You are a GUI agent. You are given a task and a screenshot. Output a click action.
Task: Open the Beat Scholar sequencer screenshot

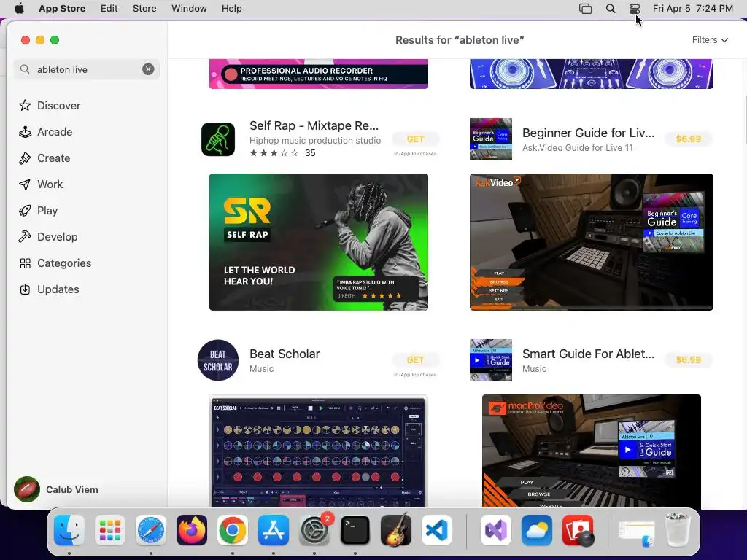point(319,451)
